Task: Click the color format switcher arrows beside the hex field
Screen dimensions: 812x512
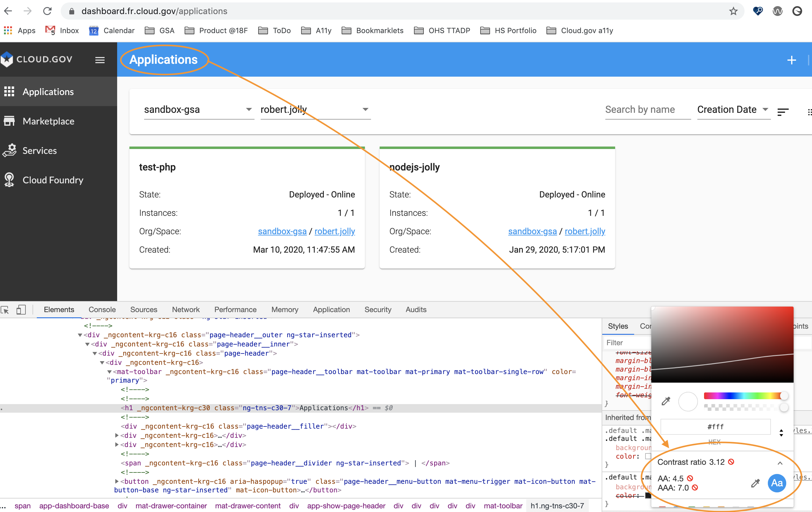Action: tap(781, 433)
